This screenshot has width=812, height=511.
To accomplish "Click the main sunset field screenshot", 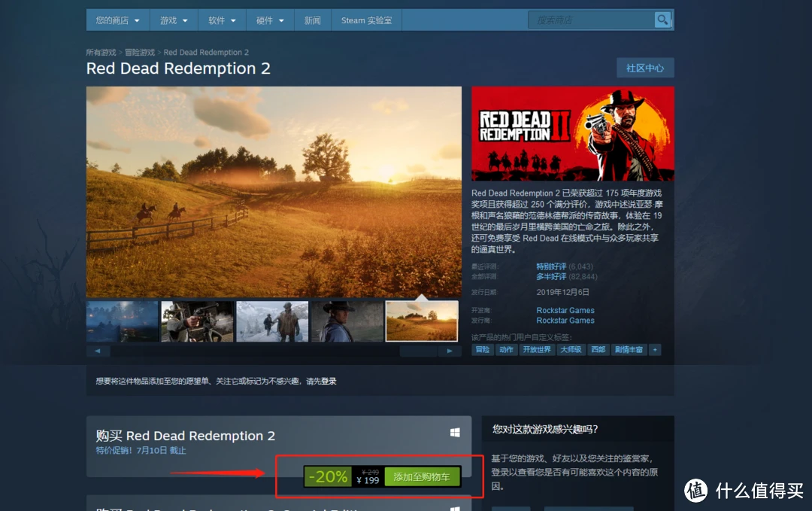I will tap(274, 192).
